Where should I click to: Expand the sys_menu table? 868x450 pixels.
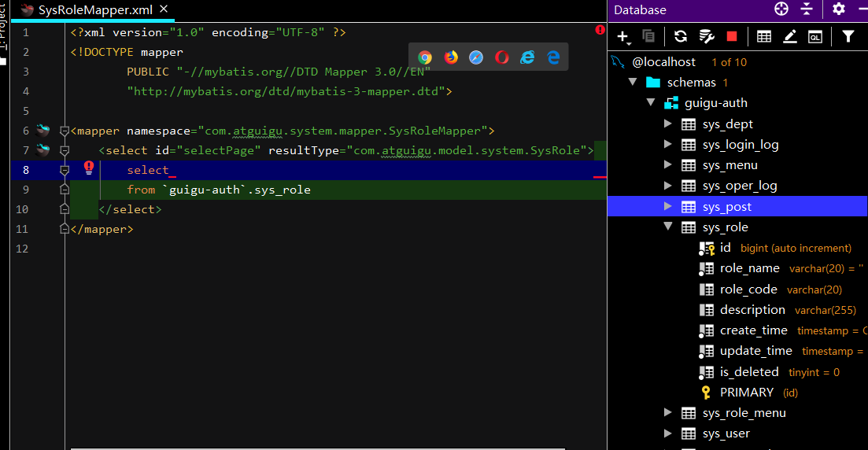point(667,164)
